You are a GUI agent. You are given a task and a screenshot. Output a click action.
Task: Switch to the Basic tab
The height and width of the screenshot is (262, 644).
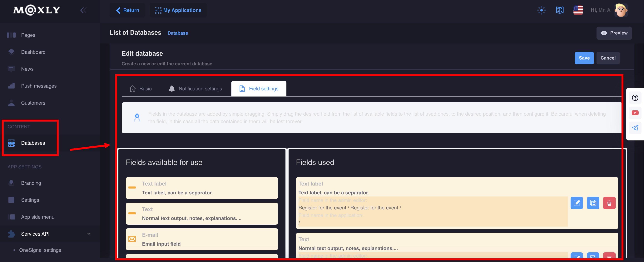click(x=141, y=89)
